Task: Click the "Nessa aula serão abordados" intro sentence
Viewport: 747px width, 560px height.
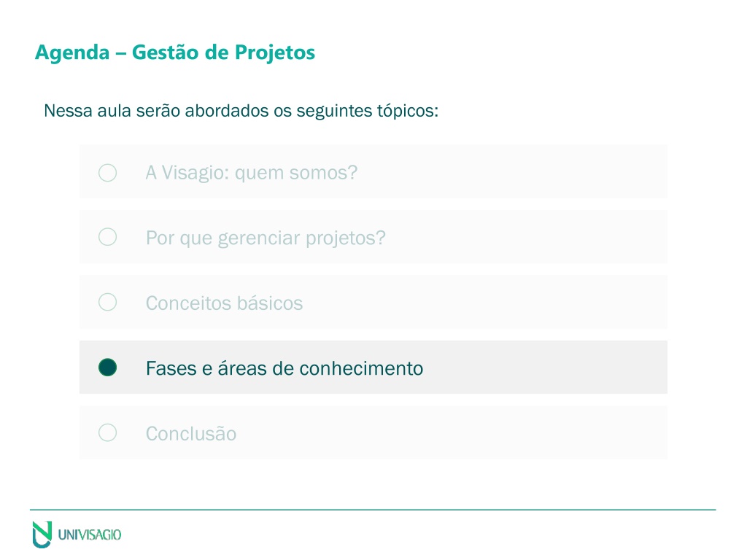Action: coord(241,111)
